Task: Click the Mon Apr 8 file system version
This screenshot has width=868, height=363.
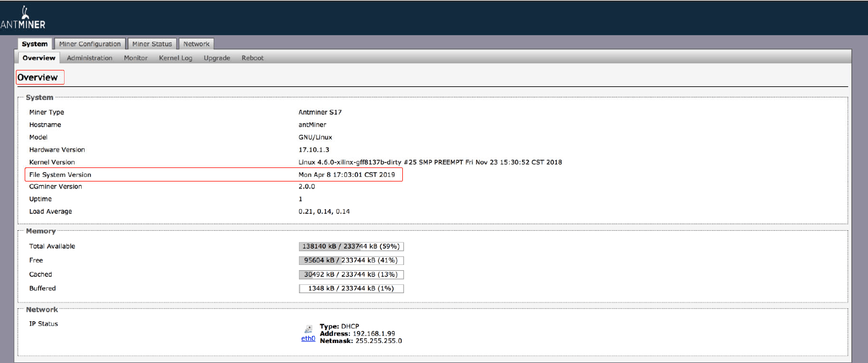Action: point(347,174)
